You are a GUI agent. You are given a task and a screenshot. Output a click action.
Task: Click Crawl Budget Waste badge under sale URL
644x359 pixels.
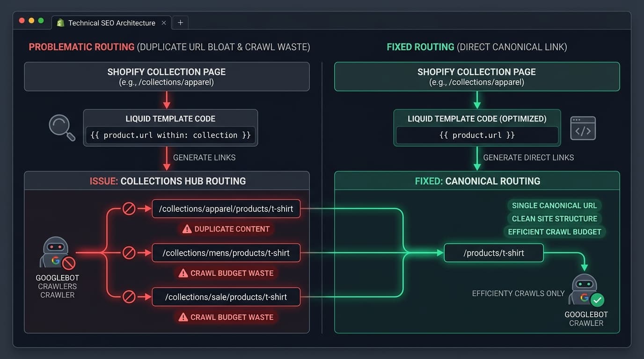pos(226,317)
